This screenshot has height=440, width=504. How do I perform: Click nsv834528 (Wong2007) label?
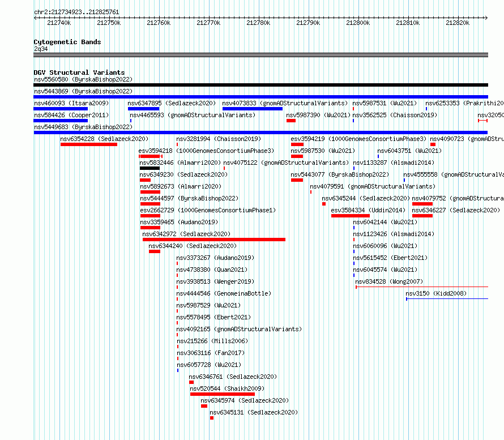(x=389, y=281)
